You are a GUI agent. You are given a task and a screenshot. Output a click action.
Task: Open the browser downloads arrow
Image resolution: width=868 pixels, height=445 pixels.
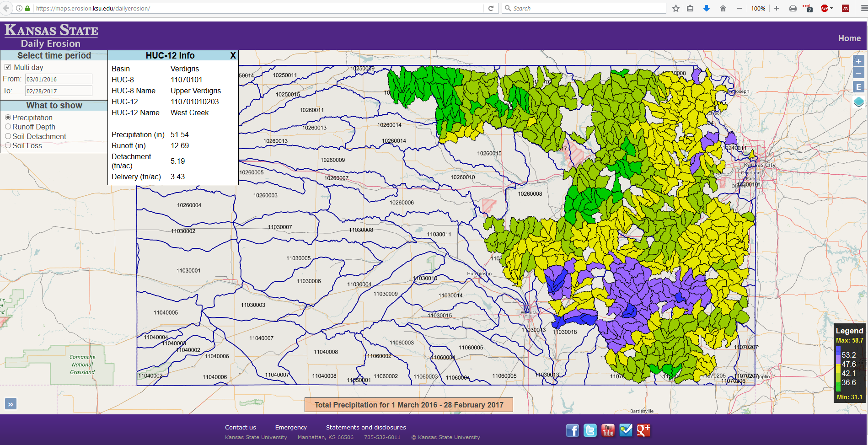707,8
